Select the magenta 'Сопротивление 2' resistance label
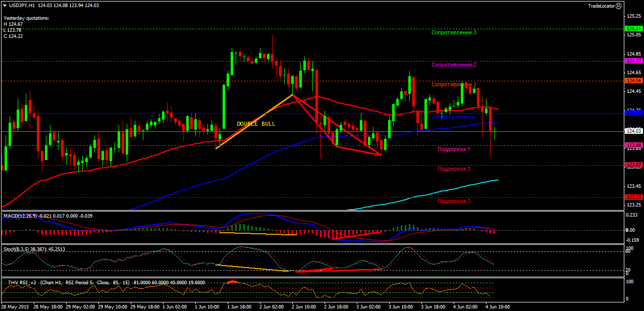Image resolution: width=644 pixels, height=311 pixels. click(x=454, y=65)
